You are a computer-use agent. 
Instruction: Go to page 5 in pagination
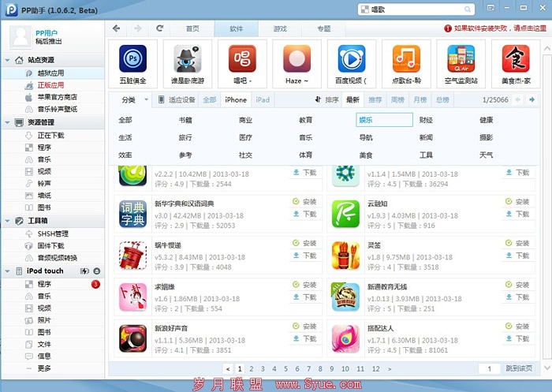click(x=285, y=369)
